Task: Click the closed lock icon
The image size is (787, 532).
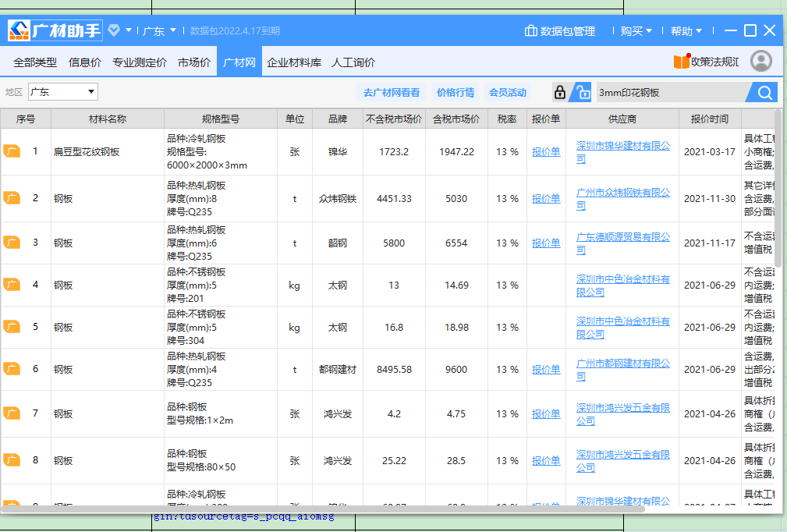Action: pyautogui.click(x=559, y=92)
